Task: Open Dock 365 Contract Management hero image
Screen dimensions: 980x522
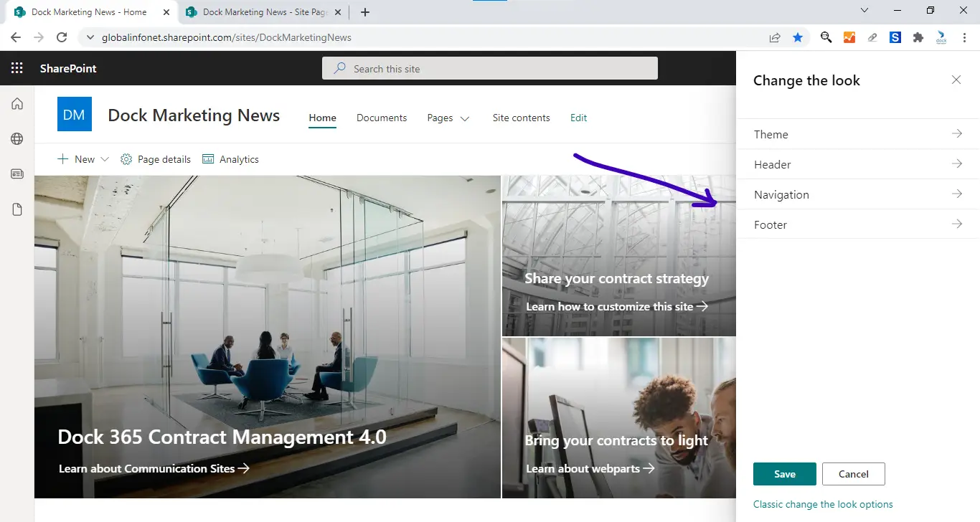Action: [x=268, y=337]
